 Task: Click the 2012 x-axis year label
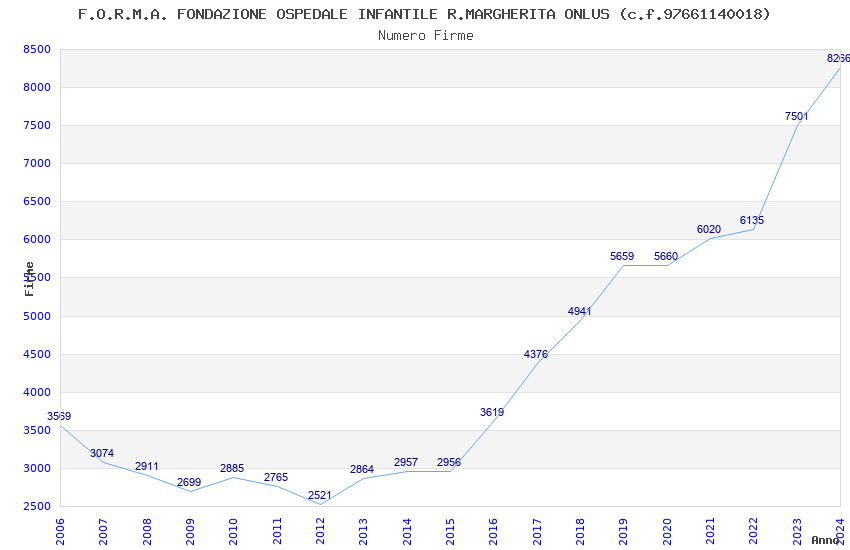coord(320,531)
